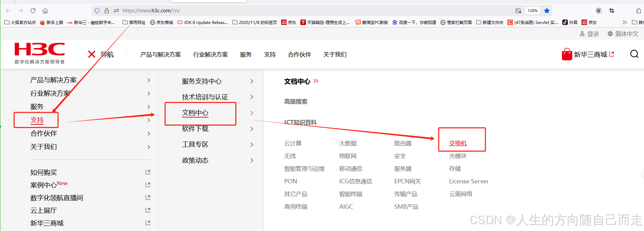The height and width of the screenshot is (231, 644).
Task: Open the overflow bookmarks chevron
Action: pos(624,22)
